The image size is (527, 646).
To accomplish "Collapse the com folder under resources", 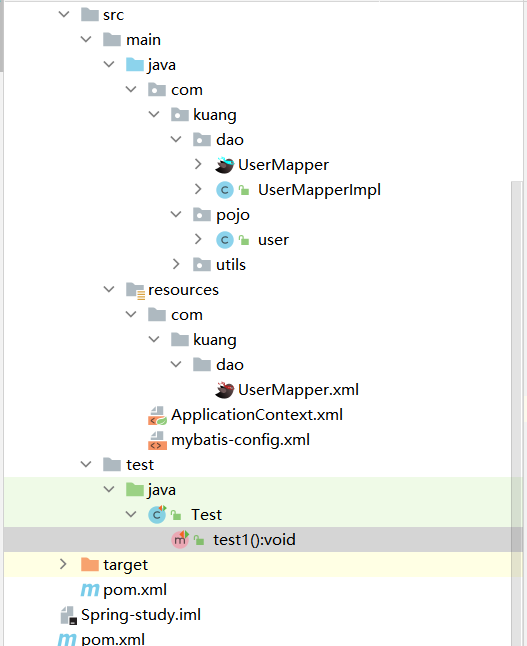I will 131,314.
